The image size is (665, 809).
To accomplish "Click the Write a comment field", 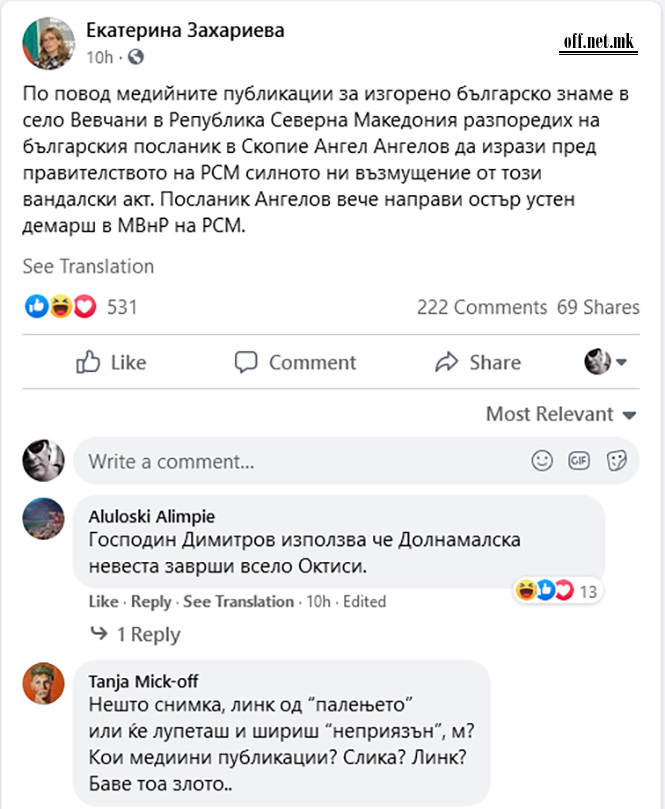I will click(x=300, y=462).
